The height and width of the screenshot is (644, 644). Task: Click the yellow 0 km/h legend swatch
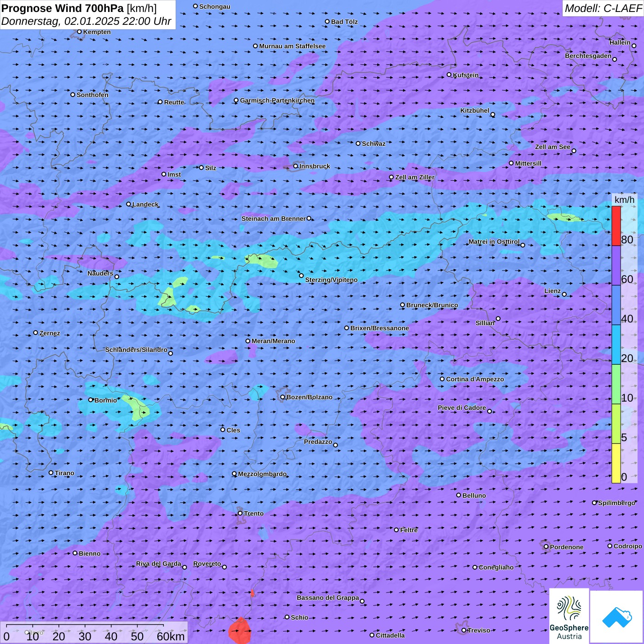[616, 463]
